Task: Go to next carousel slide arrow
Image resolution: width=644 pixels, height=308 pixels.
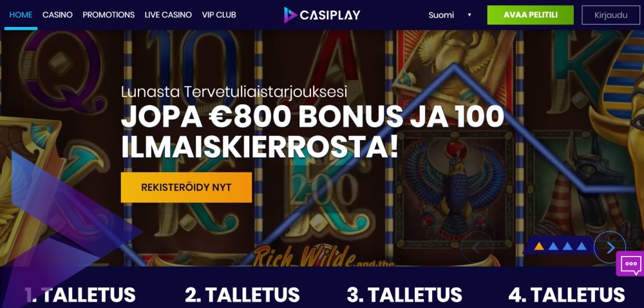Action: tap(611, 248)
